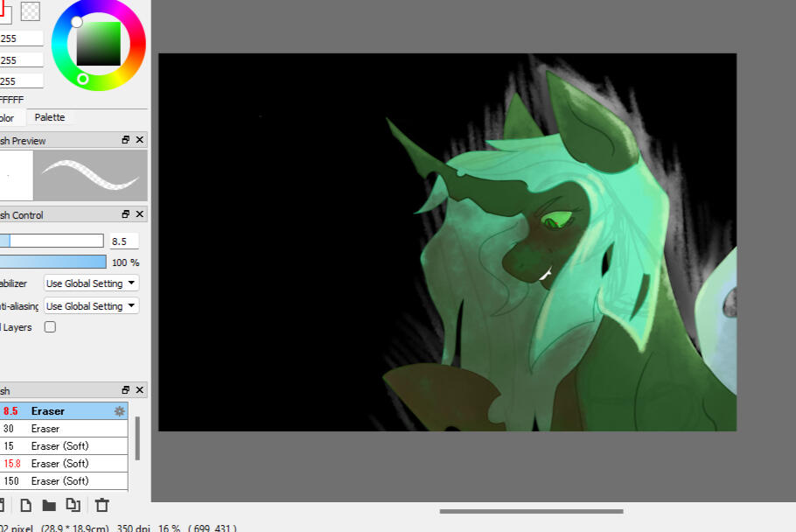
Task: Switch to the Palette tab
Action: (x=50, y=117)
